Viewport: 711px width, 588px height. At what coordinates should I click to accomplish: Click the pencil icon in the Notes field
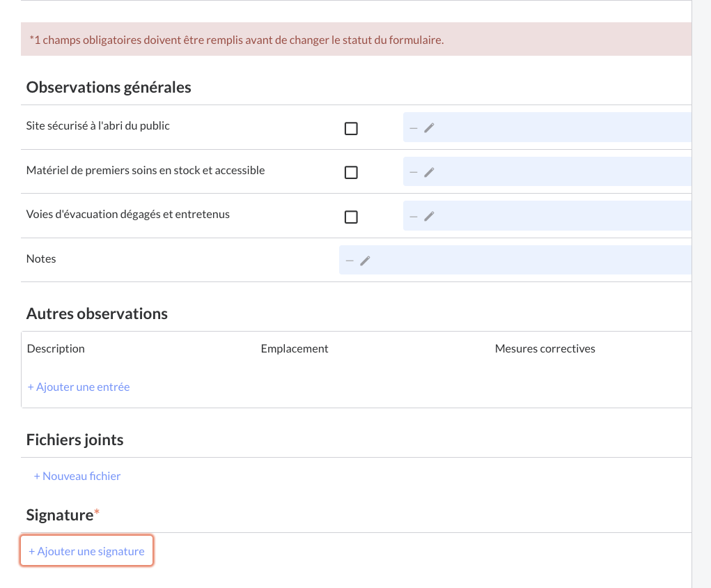[x=365, y=259]
